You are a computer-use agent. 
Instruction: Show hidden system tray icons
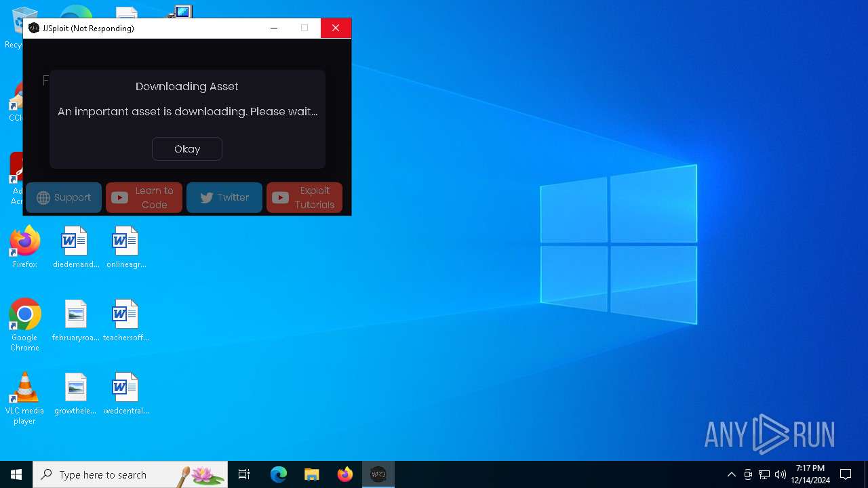point(731,474)
